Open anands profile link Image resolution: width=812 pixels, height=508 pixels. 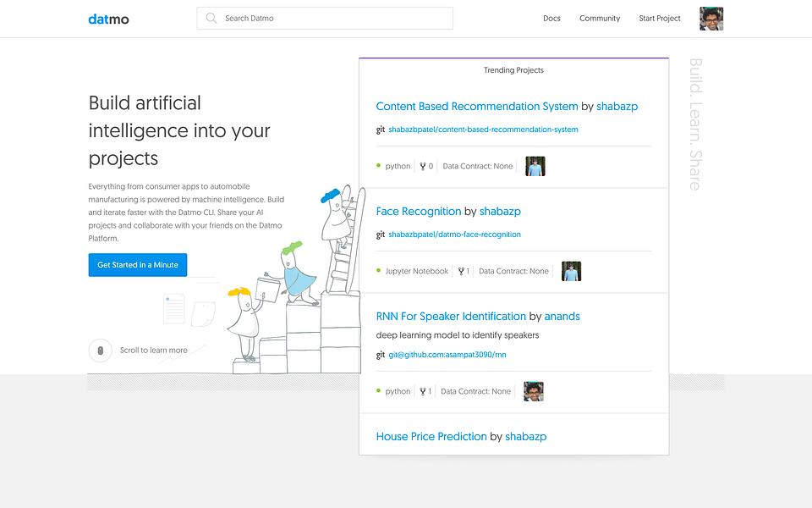tap(562, 317)
